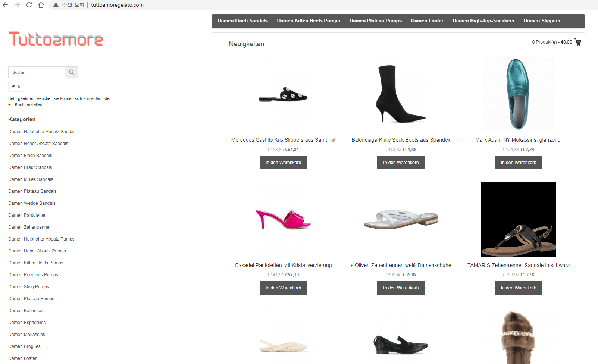Open Balenciaga Knife Sock Boots title
Image resolution: width=598 pixels, height=364 pixels.
coord(401,140)
